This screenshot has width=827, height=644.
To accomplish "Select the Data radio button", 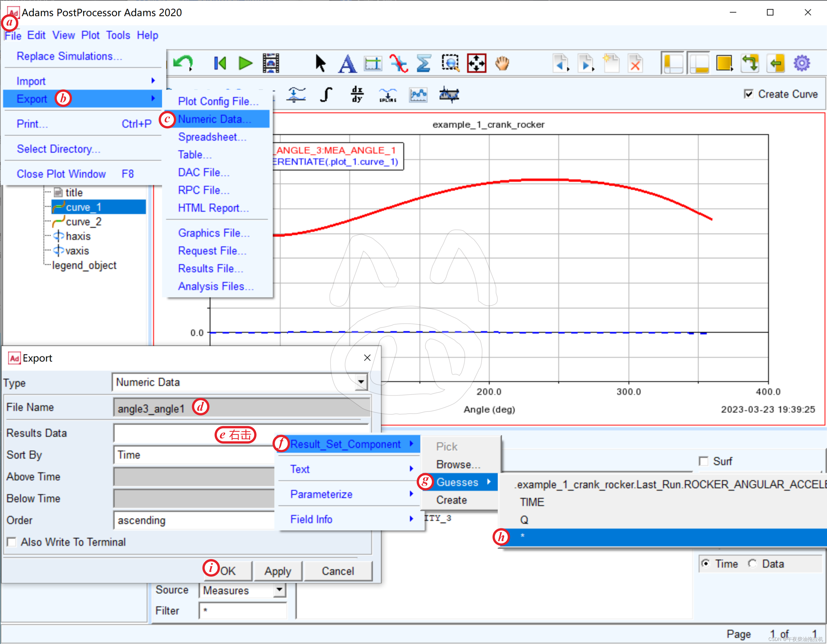I will tap(752, 564).
